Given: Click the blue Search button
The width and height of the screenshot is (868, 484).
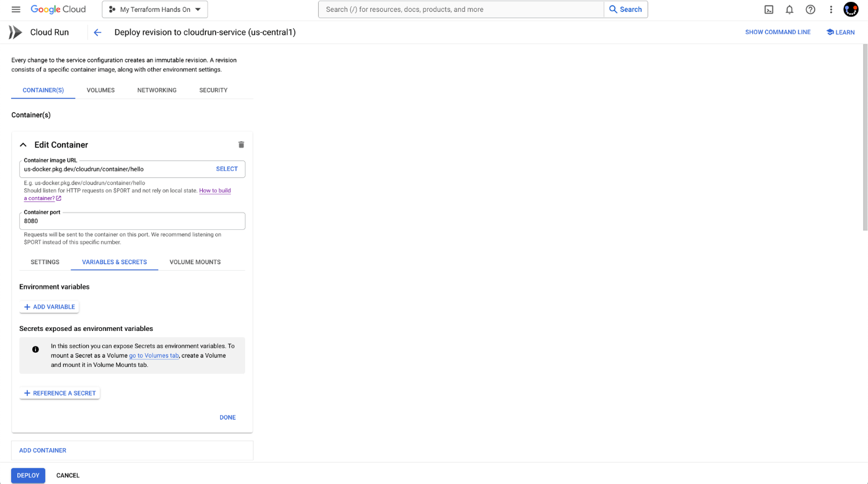Looking at the screenshot, I should point(626,9).
